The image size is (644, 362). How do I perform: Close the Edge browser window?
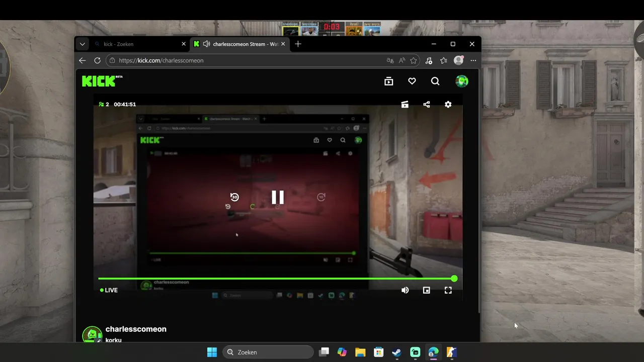472,44
